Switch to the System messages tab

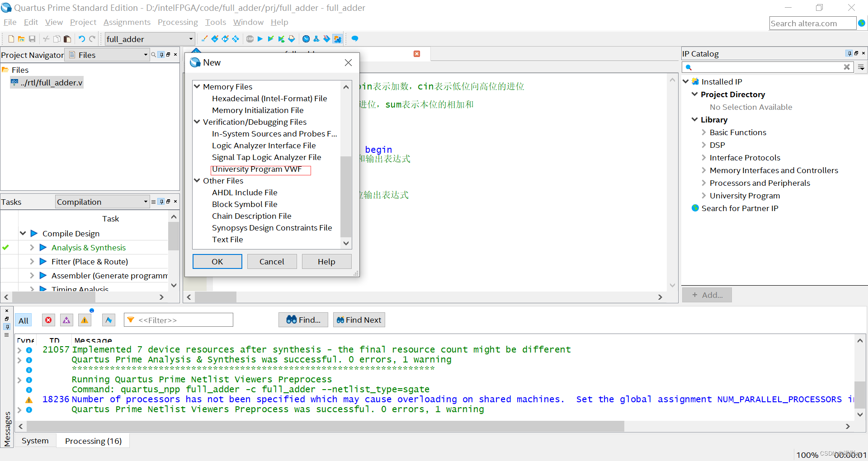point(35,441)
